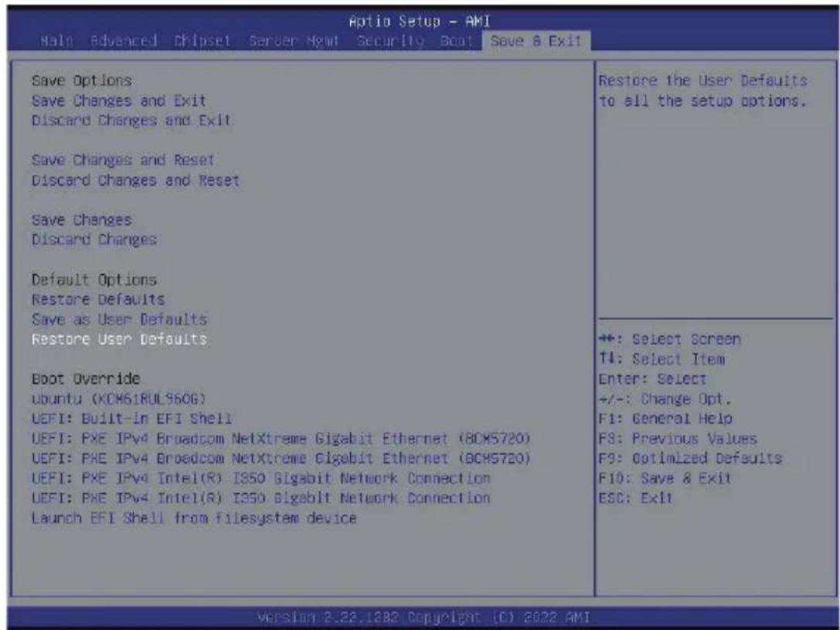Click the Default Options heading
The width and height of the screenshot is (840, 630).
[94, 280]
